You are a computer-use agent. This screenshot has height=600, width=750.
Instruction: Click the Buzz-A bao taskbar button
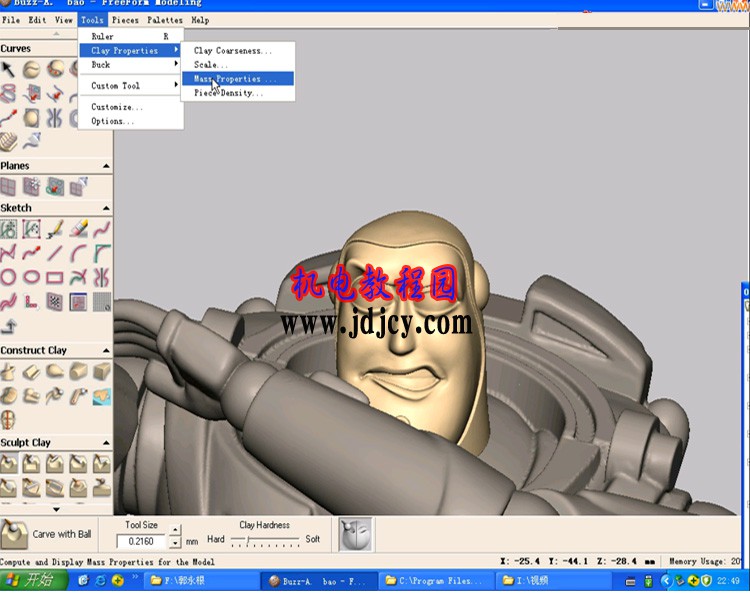click(319, 581)
